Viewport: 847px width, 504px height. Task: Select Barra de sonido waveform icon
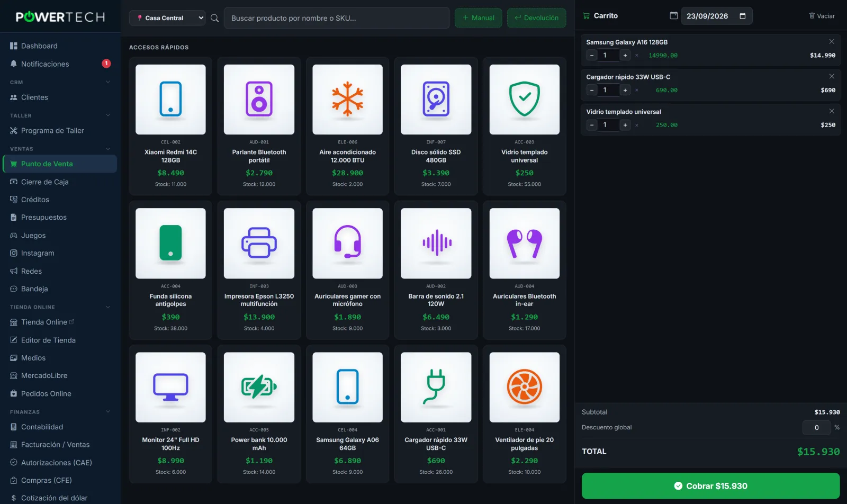point(436,244)
